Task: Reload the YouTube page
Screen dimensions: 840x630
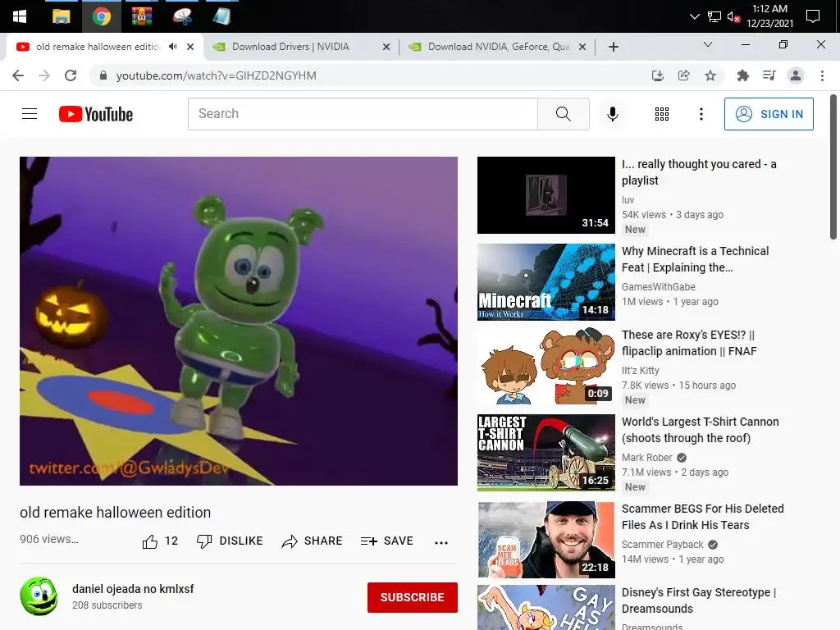Action: 71,75
